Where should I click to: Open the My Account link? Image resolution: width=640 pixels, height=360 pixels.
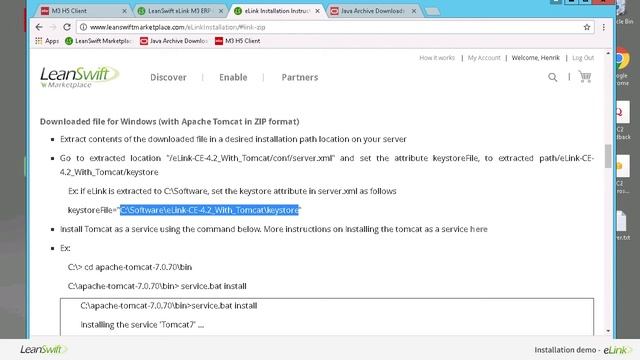[484, 58]
